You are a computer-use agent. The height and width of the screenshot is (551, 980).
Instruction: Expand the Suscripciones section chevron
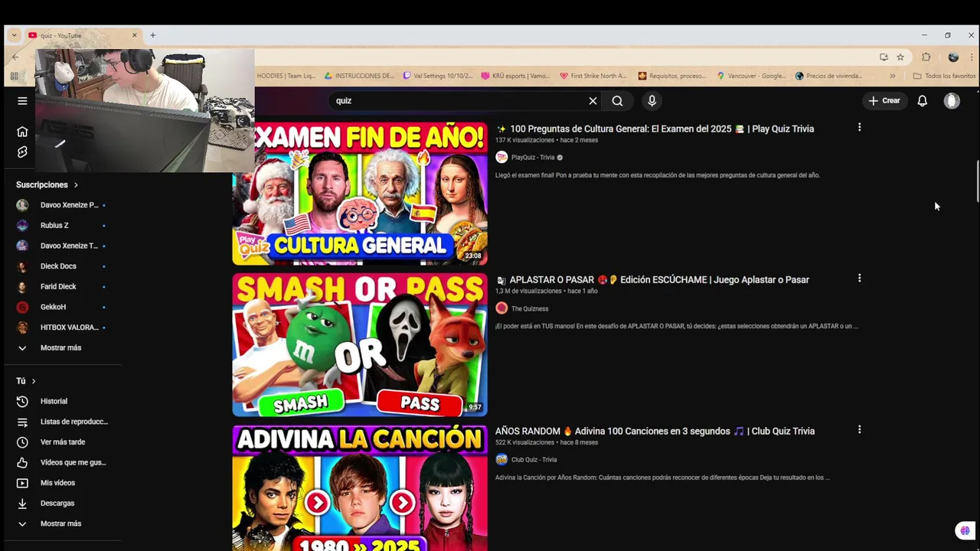(76, 185)
